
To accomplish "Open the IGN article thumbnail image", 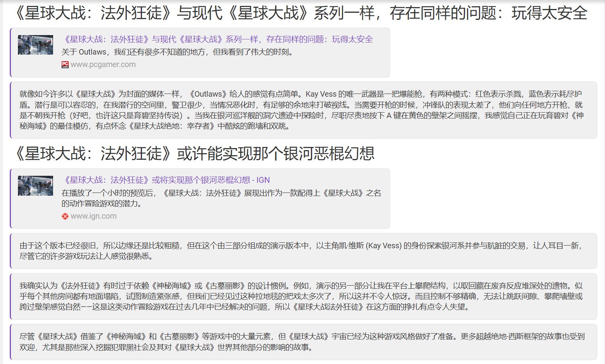I will click(x=35, y=186).
